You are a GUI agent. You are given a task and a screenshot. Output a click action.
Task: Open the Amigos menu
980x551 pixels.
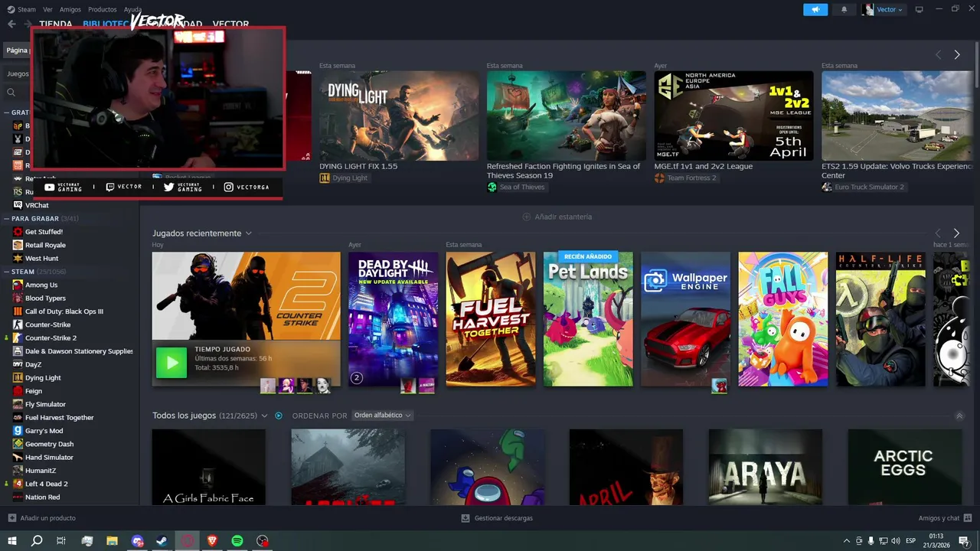[x=70, y=9]
